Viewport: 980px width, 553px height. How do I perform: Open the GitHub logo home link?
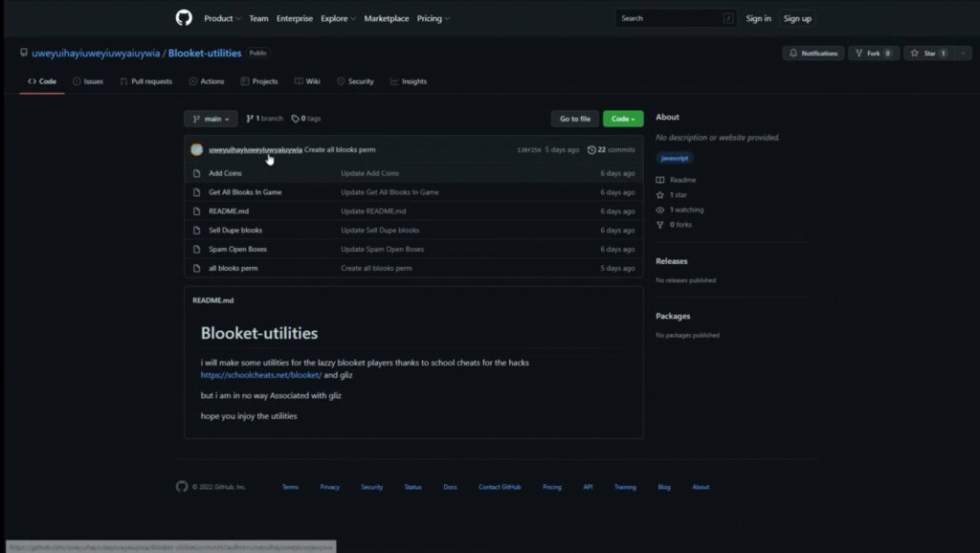(x=184, y=18)
